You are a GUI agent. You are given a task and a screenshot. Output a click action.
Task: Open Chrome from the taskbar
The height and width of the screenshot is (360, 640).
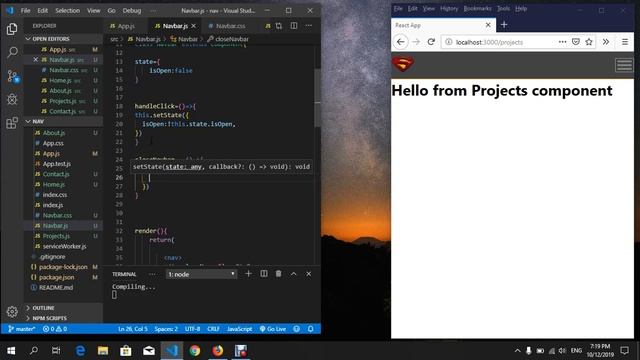[x=195, y=350]
